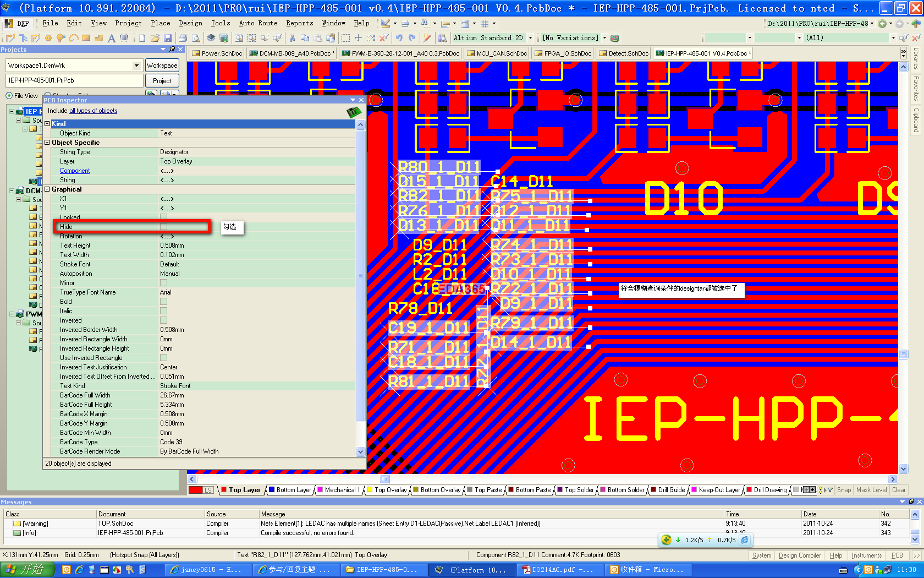924x578 pixels.
Task: Pin the Projects panel
Action: tap(172, 50)
